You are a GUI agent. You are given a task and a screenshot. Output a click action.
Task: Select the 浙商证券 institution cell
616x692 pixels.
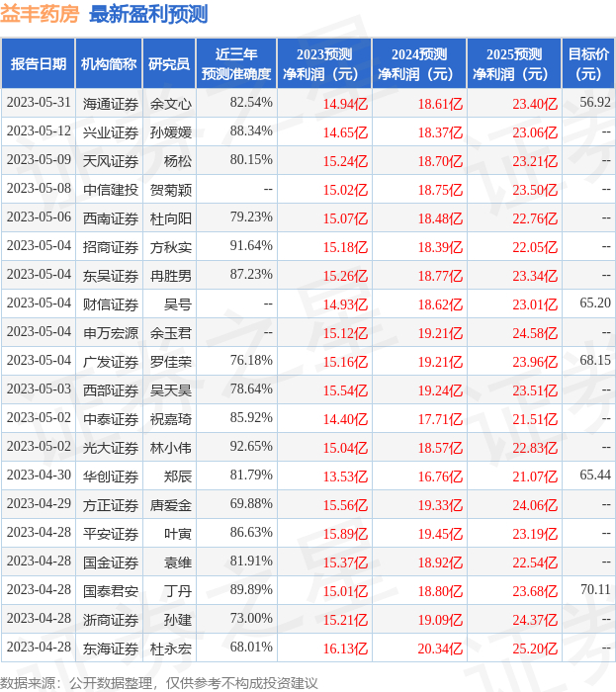tap(111, 620)
